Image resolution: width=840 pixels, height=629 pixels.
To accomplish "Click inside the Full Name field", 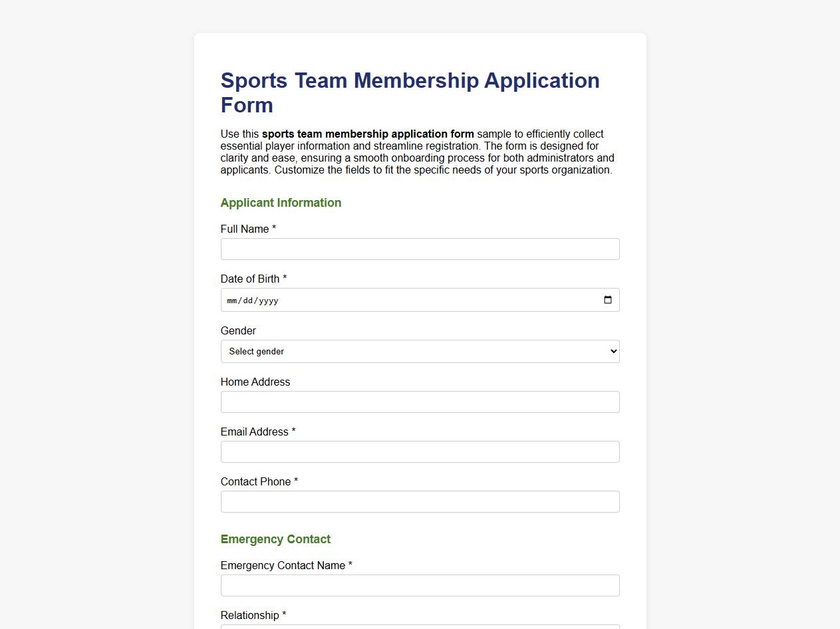I will pyautogui.click(x=420, y=249).
